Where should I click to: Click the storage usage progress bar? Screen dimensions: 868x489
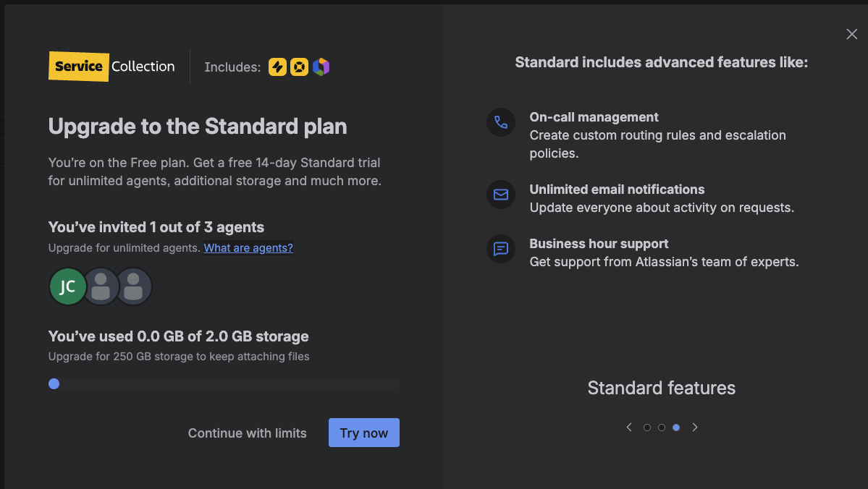tap(224, 384)
